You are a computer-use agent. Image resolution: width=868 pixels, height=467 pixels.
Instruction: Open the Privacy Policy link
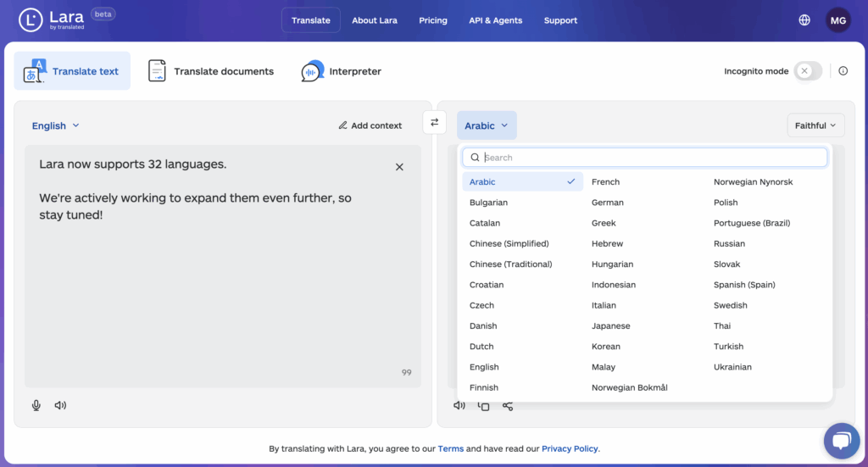(569, 448)
